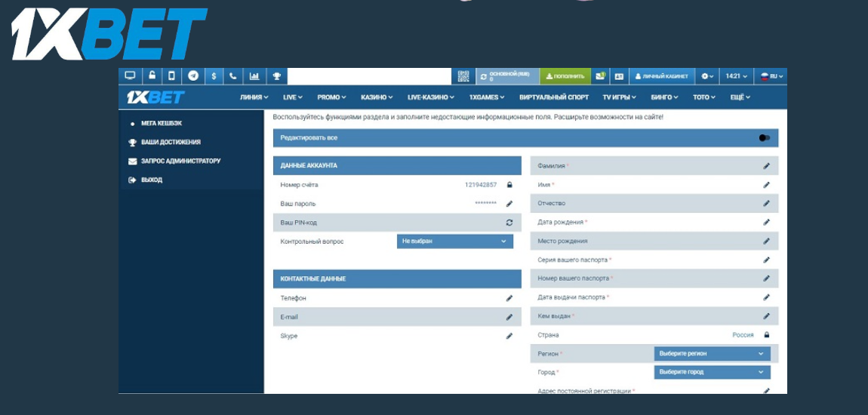Open the 1XGAMES menu

[x=487, y=97]
